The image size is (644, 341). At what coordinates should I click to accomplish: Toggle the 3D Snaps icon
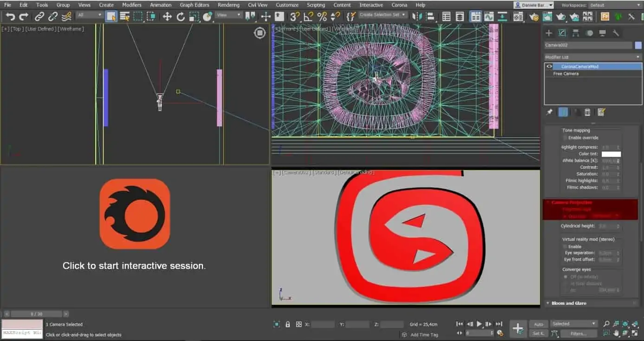(294, 17)
